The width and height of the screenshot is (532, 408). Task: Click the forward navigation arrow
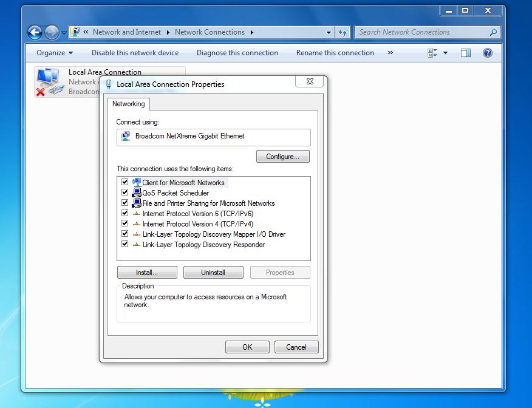[x=52, y=33]
